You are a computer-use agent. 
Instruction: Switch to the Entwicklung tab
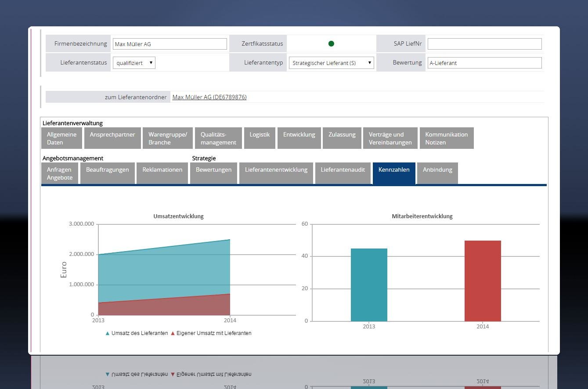click(x=299, y=138)
